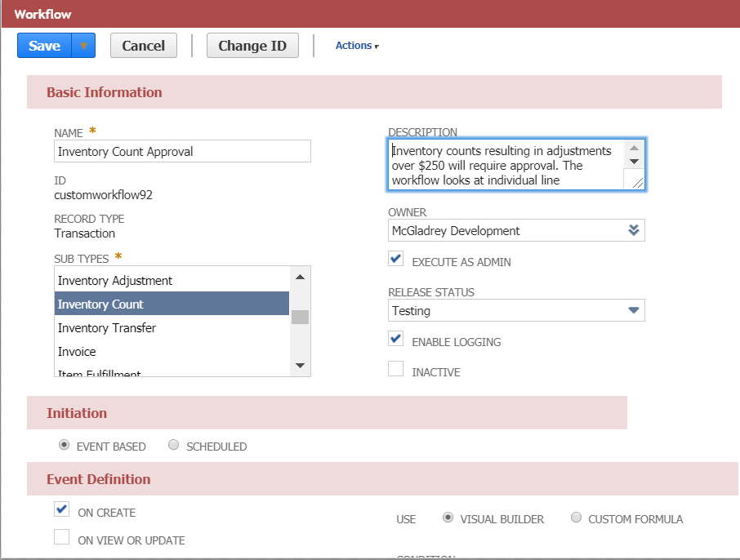Select Invoice in Sub Types list
Viewport: 740px width, 560px height.
point(77,352)
